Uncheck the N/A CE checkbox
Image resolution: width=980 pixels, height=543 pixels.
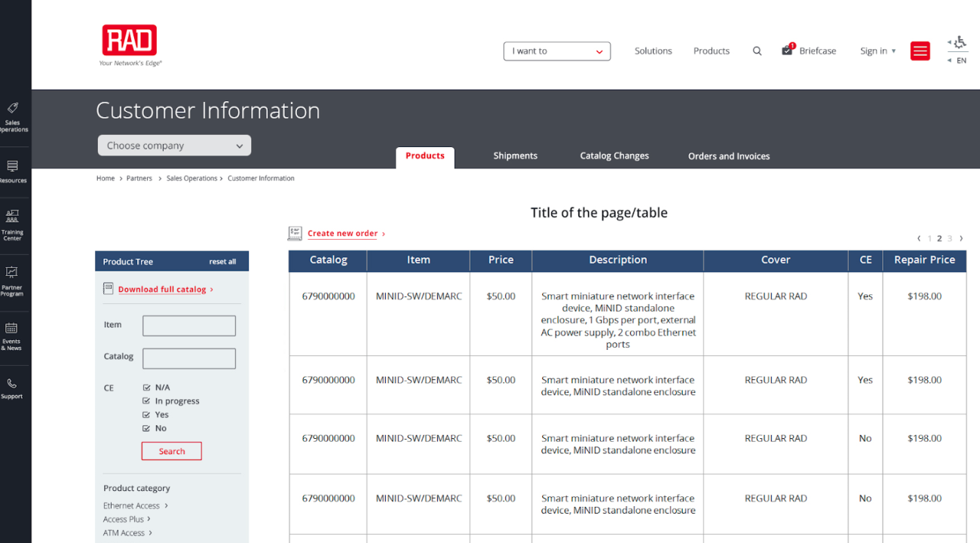tap(147, 388)
